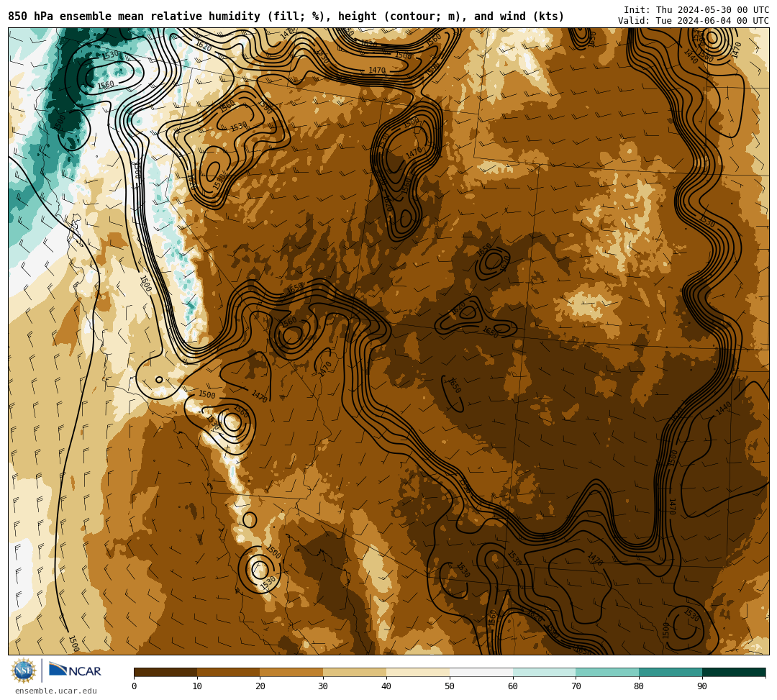Click the 0-10% darkest brown legend swatch
This screenshot has height=700, width=777.
pos(165,672)
